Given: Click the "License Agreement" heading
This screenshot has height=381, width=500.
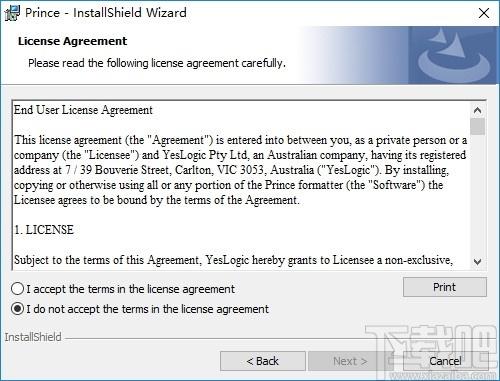Looking at the screenshot, I should tap(72, 41).
